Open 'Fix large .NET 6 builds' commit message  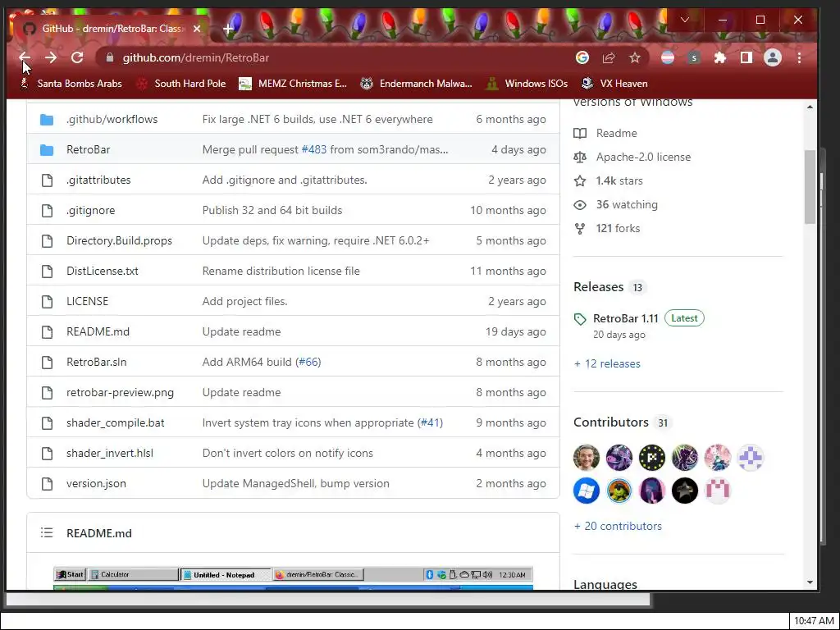(x=317, y=120)
